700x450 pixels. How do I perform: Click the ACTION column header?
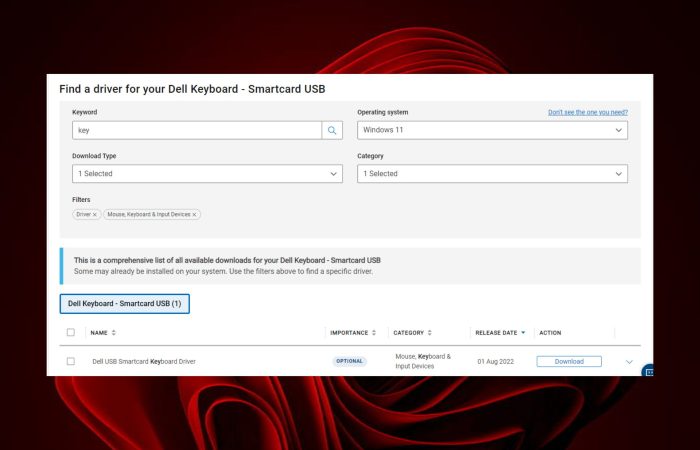(550, 333)
